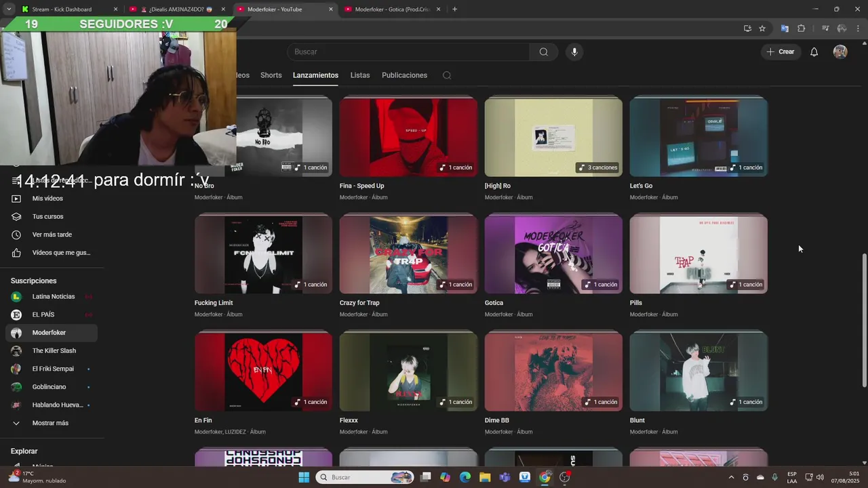Open the Crazy for Trap album thumbnail

tap(408, 255)
